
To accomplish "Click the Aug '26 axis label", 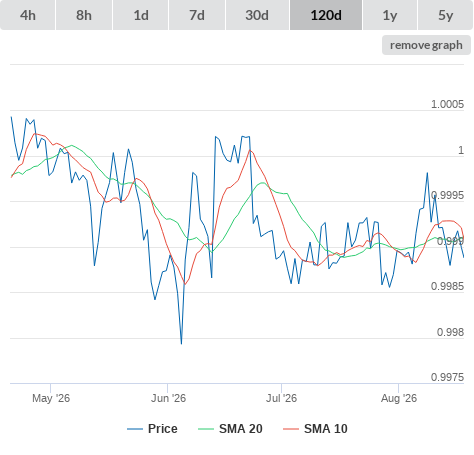I will pos(399,398).
